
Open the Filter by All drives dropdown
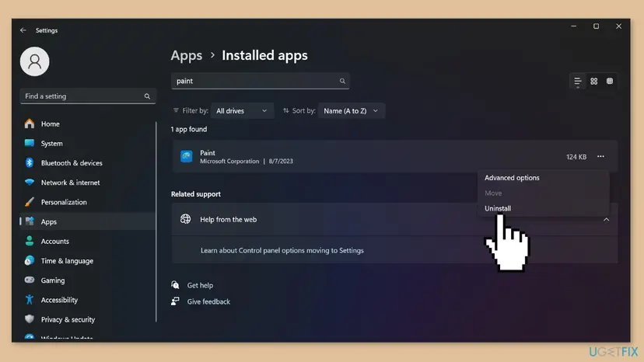click(x=242, y=111)
